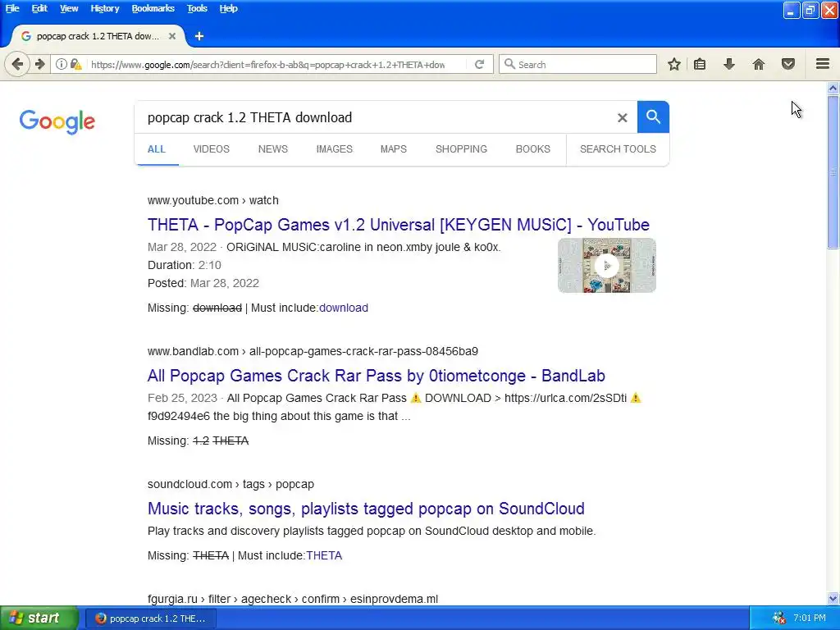Image resolution: width=840 pixels, height=630 pixels.
Task: Open the Tools menu
Action: (197, 8)
